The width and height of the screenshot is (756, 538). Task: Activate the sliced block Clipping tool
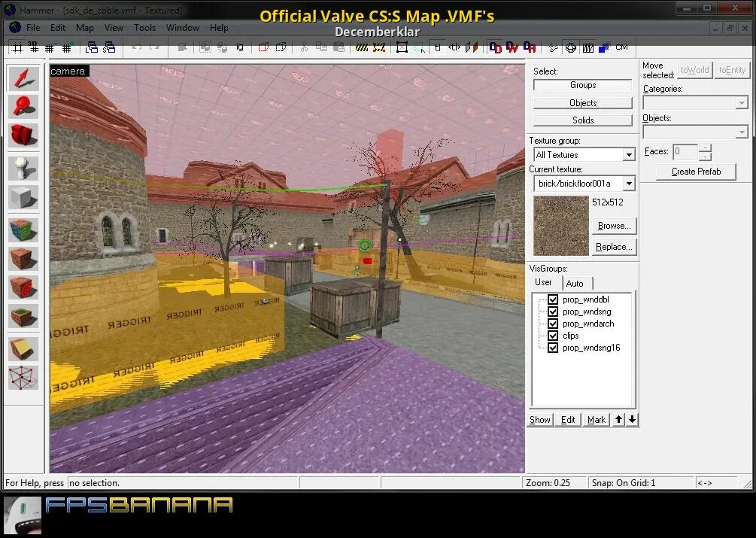[23, 349]
